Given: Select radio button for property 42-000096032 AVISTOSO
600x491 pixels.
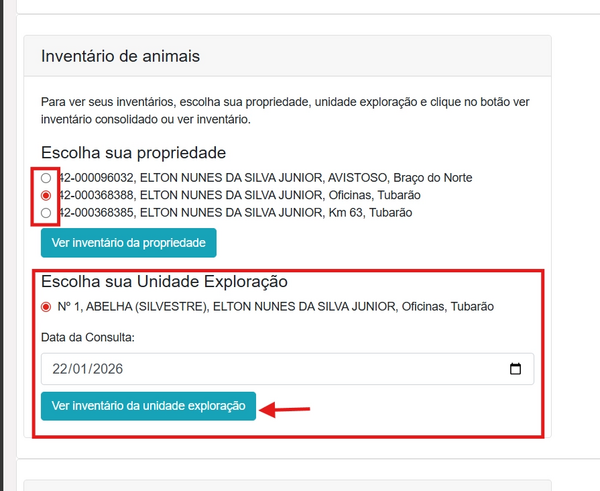Looking at the screenshot, I should [46, 177].
